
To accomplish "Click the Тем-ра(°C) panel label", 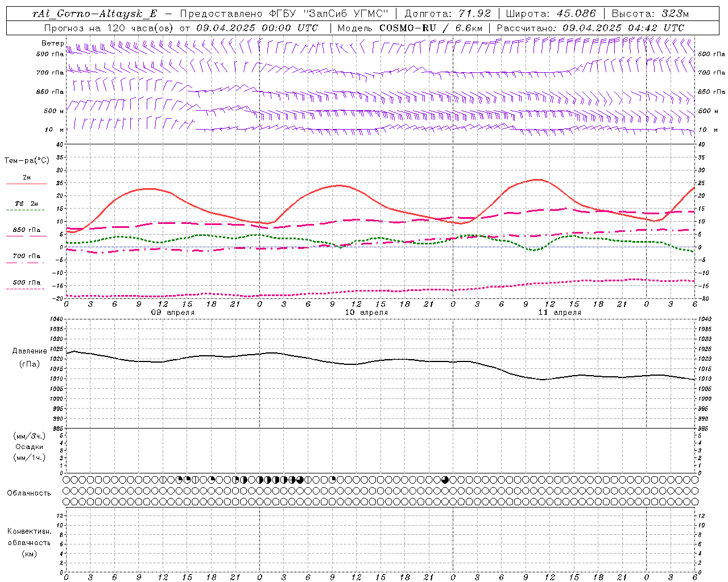I will click(27, 161).
